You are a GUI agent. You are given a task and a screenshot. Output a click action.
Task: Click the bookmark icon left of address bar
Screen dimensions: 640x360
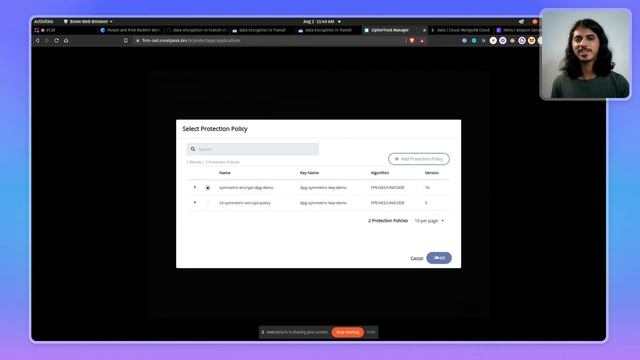pyautogui.click(x=126, y=40)
